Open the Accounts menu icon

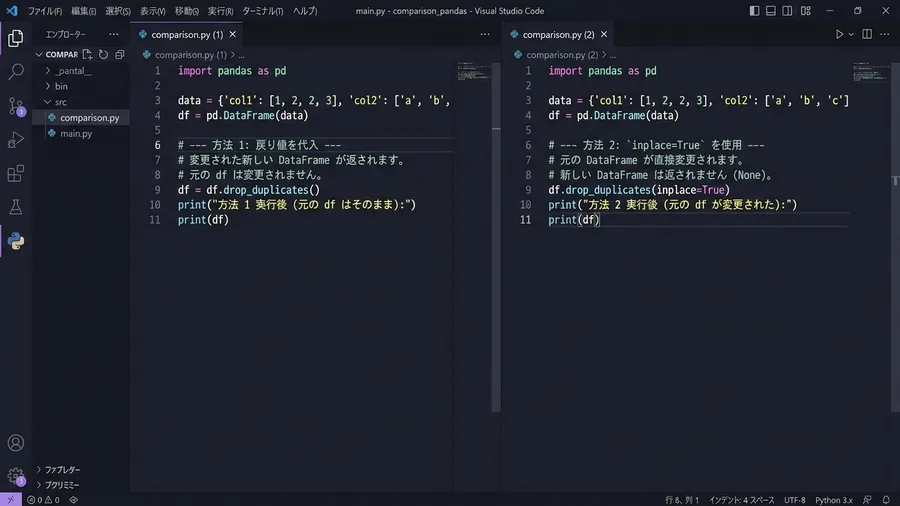(15, 443)
